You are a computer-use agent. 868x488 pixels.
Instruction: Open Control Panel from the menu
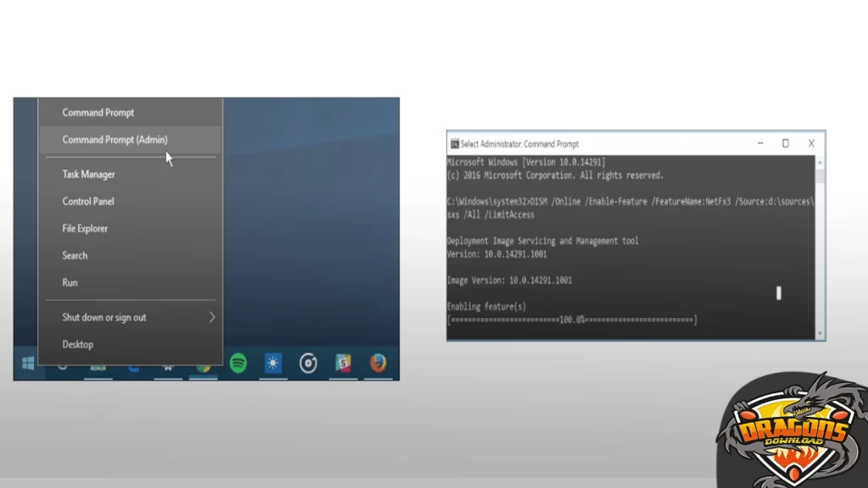point(88,202)
